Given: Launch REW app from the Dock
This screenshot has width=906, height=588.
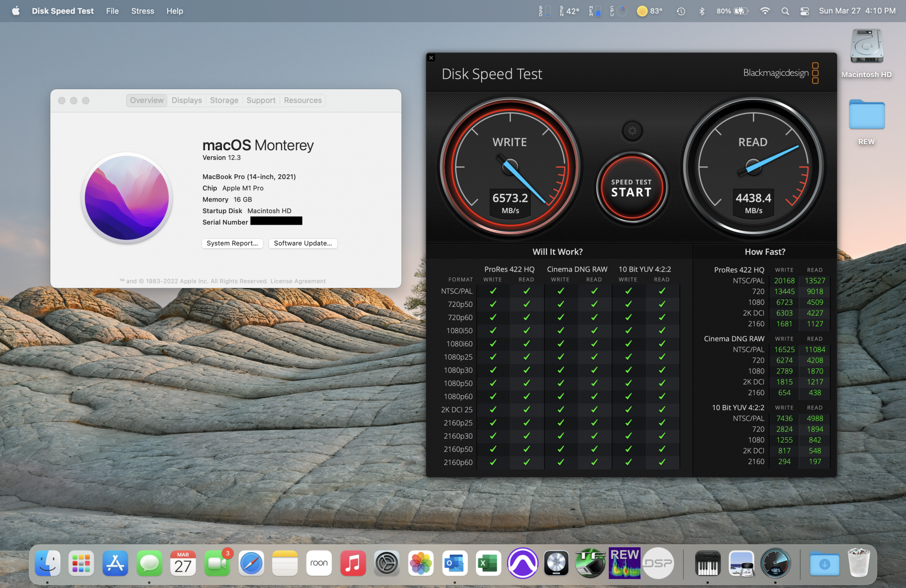Looking at the screenshot, I should pyautogui.click(x=624, y=563).
